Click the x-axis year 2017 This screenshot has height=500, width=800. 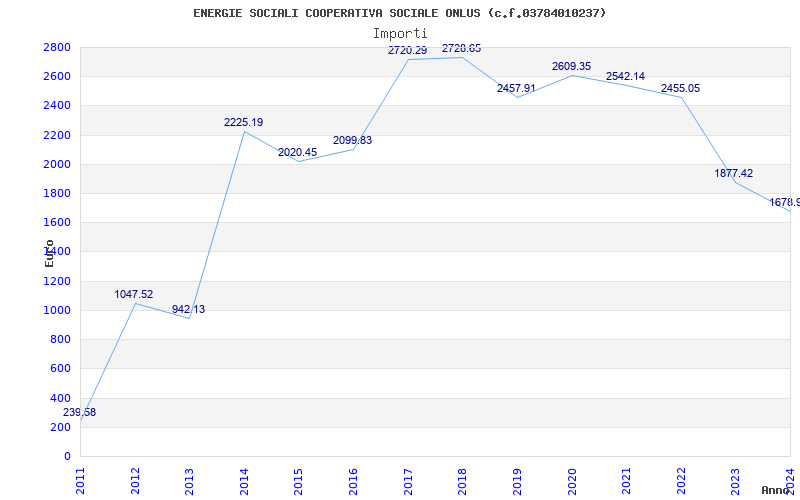pos(408,482)
